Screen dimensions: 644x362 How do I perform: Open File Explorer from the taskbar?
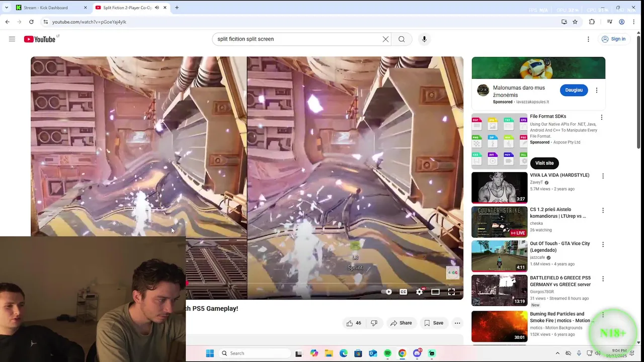point(329,353)
